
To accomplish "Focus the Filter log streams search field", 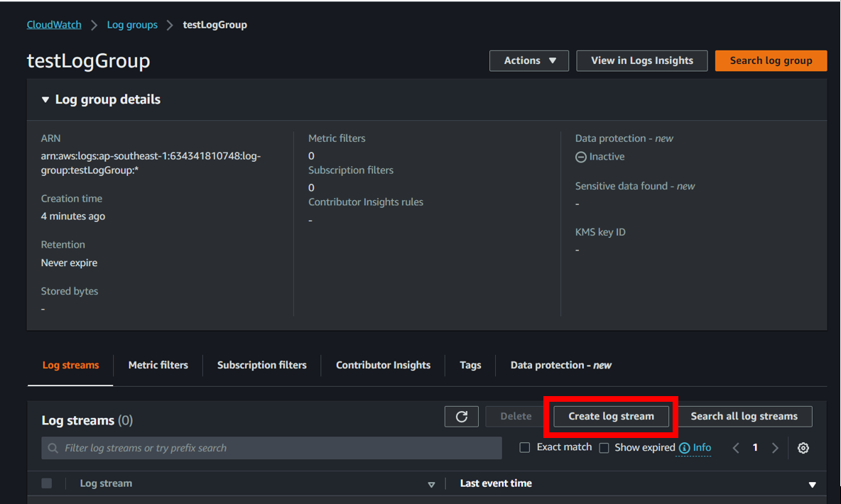I will tap(271, 448).
